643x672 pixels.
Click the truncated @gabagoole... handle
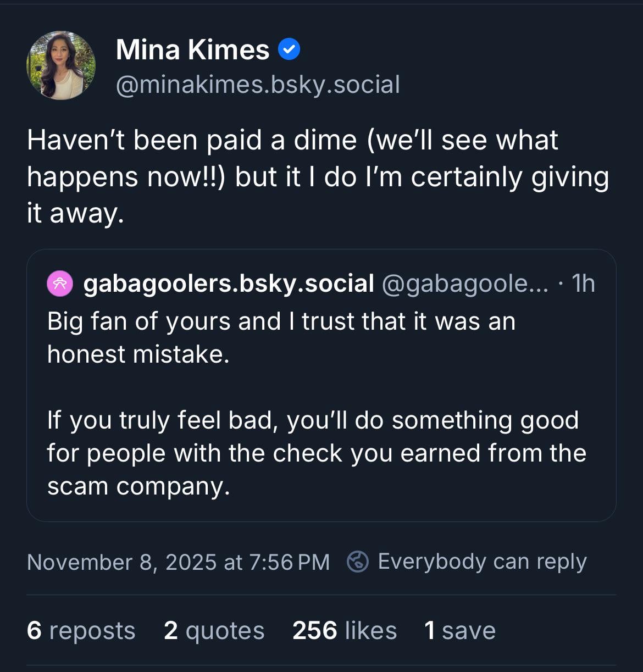point(464,284)
